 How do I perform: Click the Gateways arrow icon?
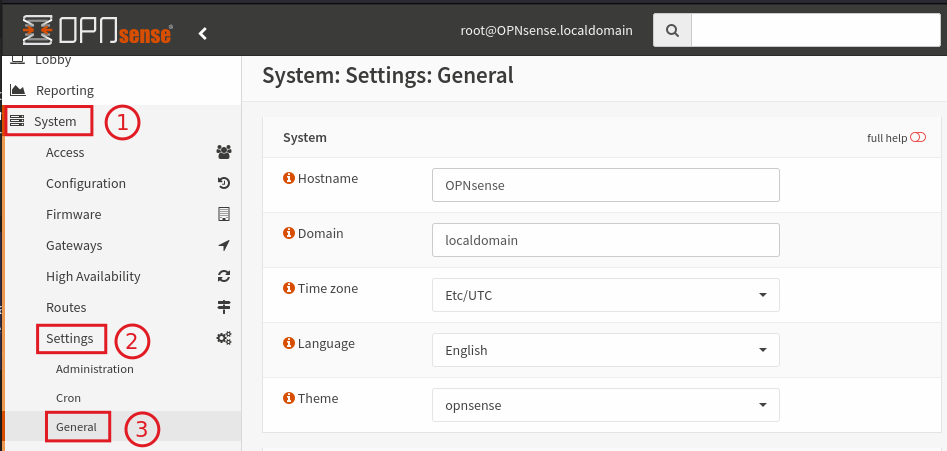point(224,245)
